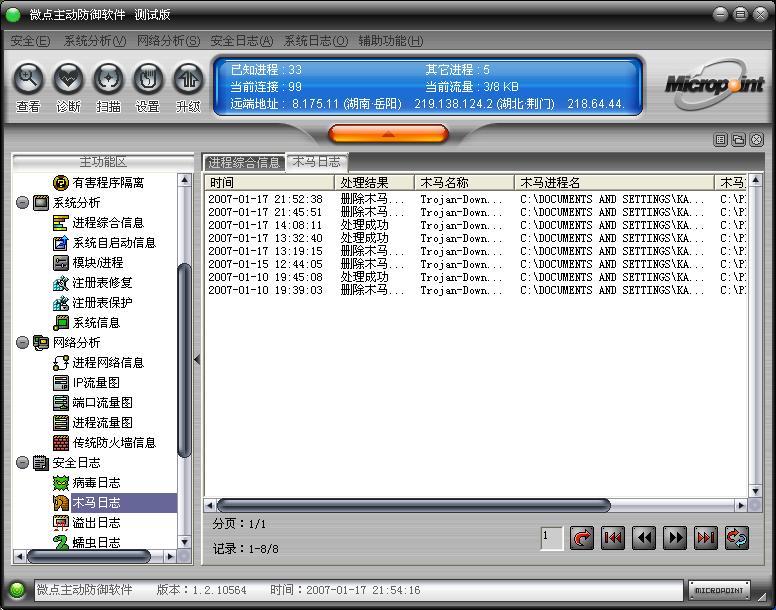Select 进程流量图 sidebar item
This screenshot has width=776, height=610.
93,423
